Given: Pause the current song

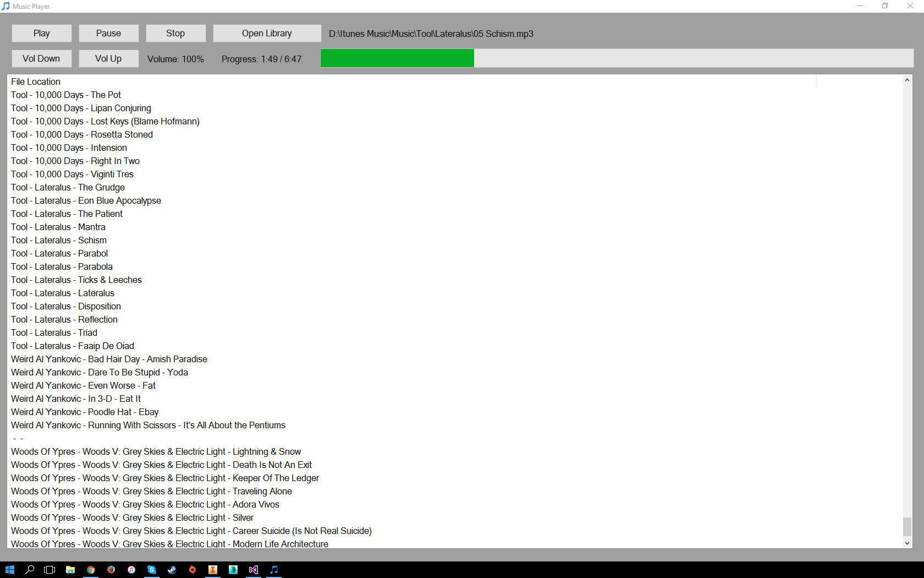Looking at the screenshot, I should point(109,33).
